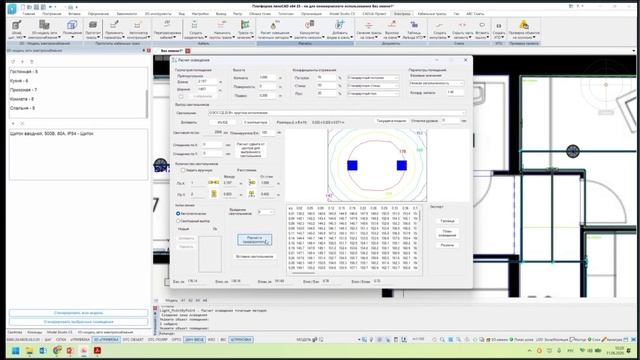Open the Кабельные трассы ribbon tab
Image resolution: width=640 pixels, height=360 pixels.
432,13
